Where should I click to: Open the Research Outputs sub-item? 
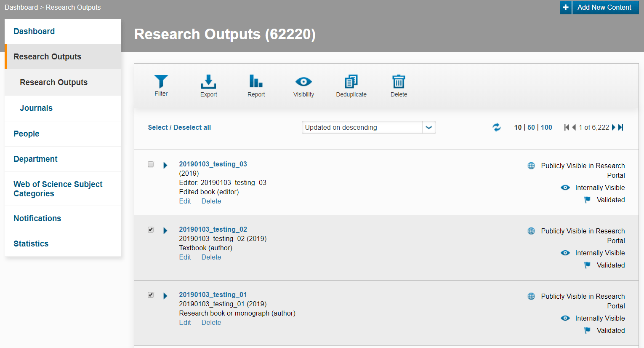[63, 82]
